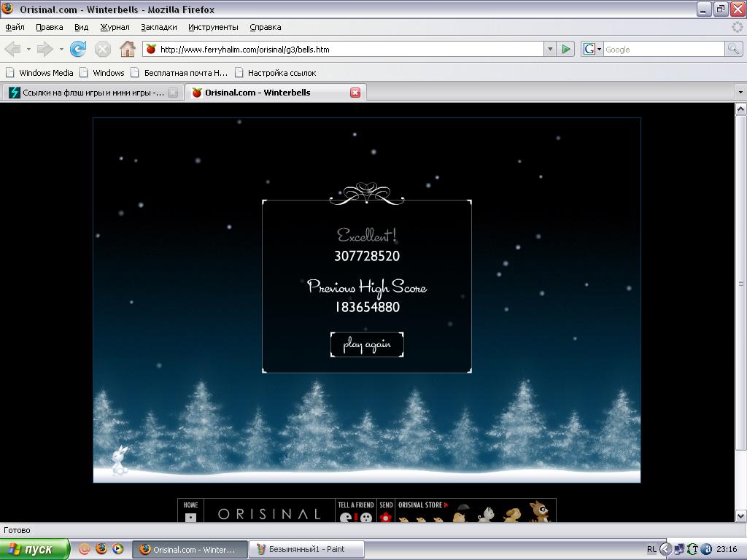Image resolution: width=747 pixels, height=560 pixels.
Task: Open the Файл menu
Action: tap(15, 27)
